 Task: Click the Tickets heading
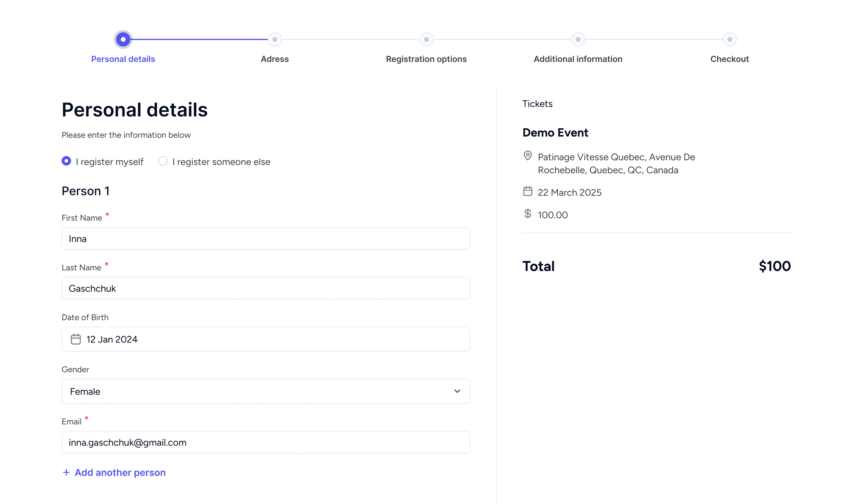pos(537,104)
